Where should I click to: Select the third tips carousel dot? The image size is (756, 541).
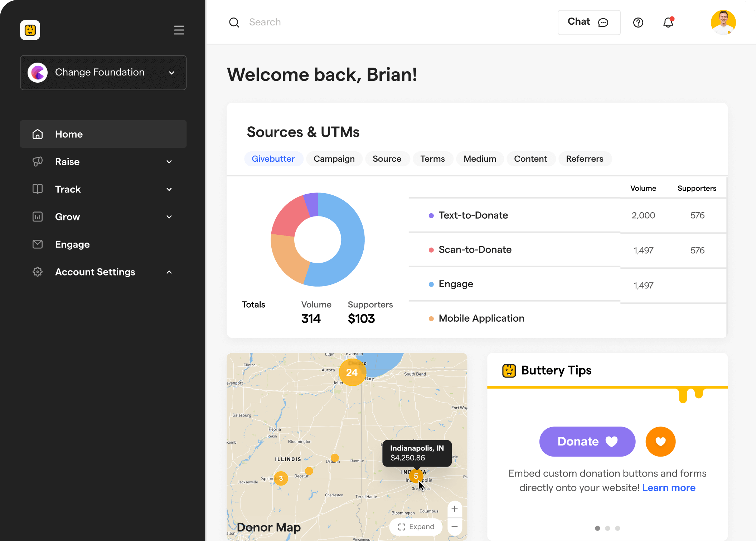(617, 528)
